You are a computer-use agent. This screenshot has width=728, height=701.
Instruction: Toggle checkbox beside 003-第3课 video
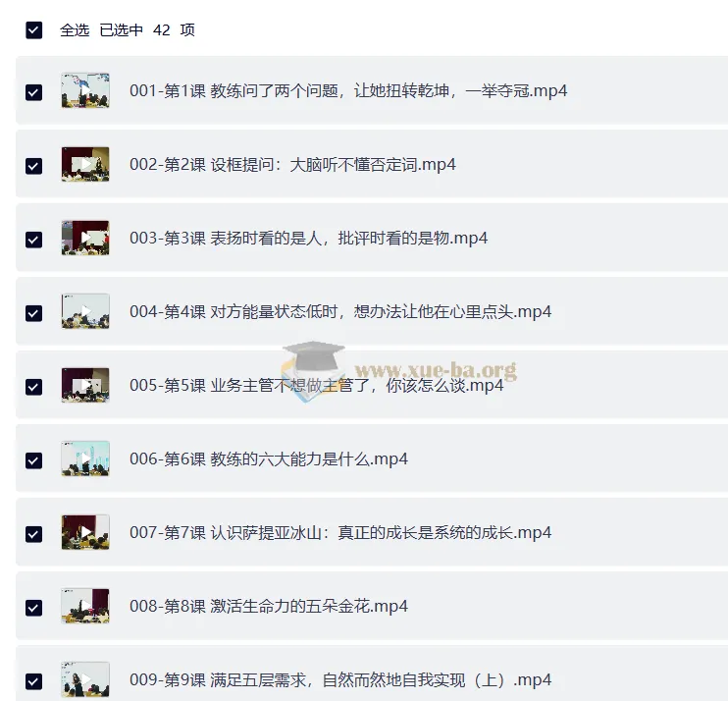pyautogui.click(x=34, y=240)
